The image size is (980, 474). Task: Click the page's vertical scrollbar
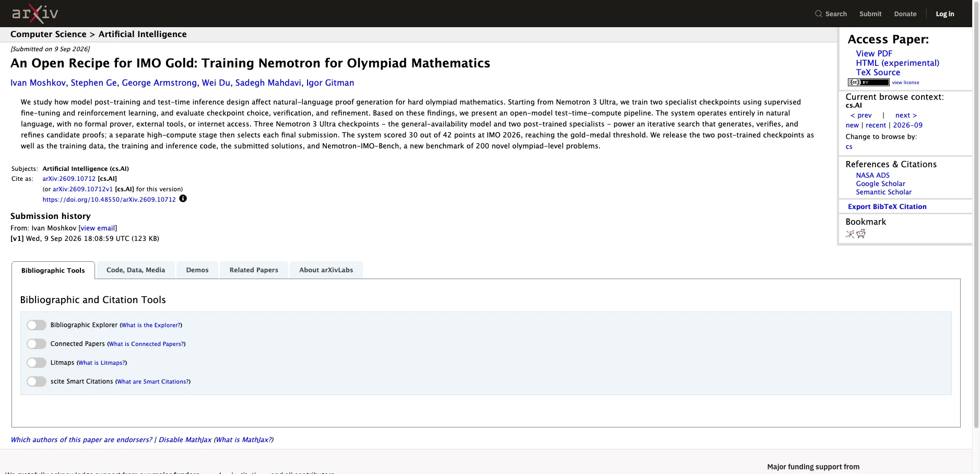click(x=976, y=214)
